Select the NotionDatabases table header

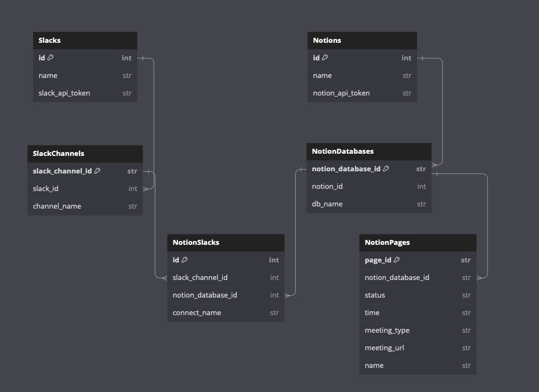point(369,152)
